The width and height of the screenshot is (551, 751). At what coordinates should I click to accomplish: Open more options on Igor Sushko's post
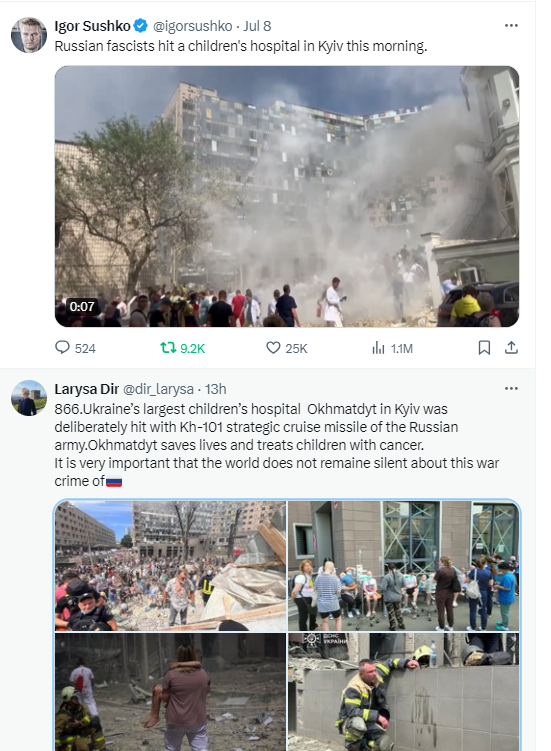(x=511, y=25)
